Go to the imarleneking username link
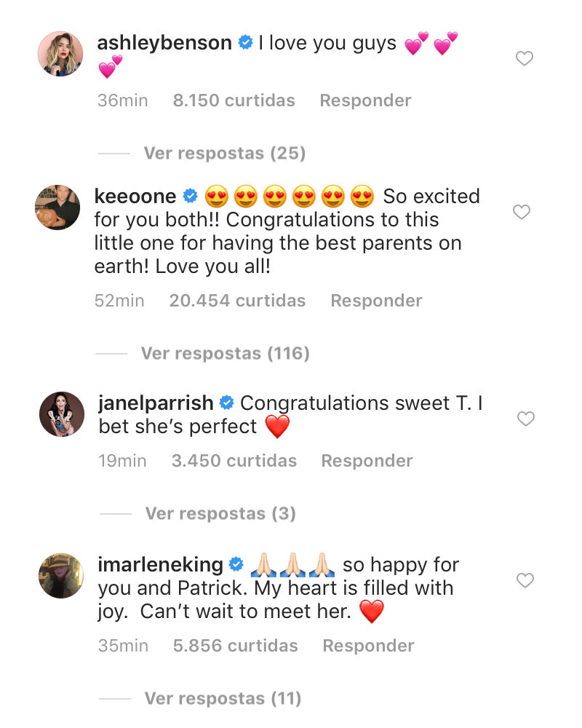 tap(161, 564)
